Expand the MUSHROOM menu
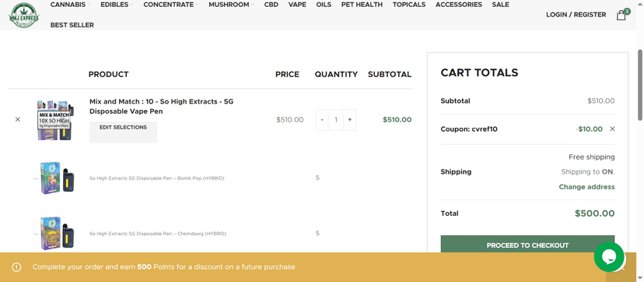 pos(231,5)
